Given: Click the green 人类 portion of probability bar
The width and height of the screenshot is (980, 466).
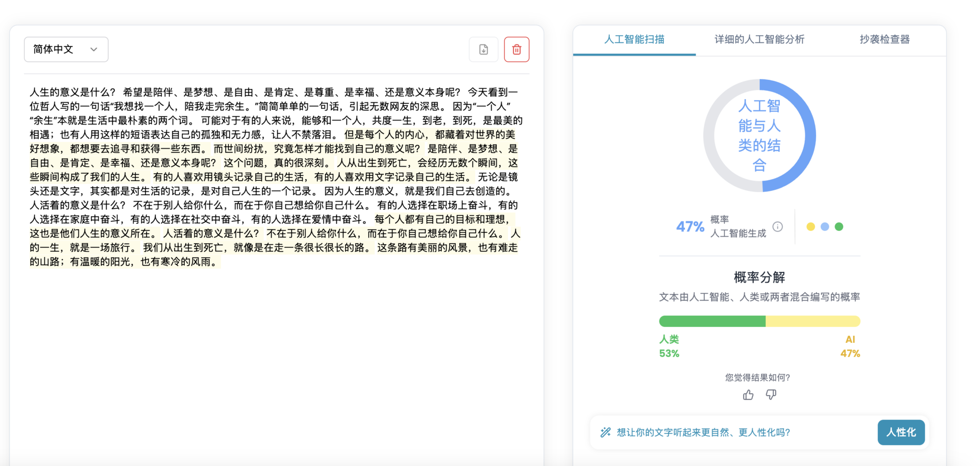Looking at the screenshot, I should (x=712, y=321).
